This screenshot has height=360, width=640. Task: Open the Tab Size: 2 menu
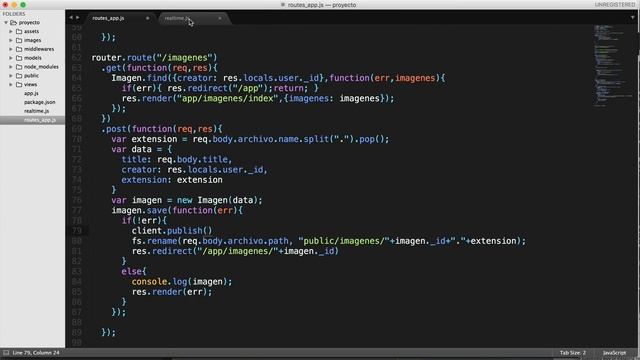click(573, 353)
